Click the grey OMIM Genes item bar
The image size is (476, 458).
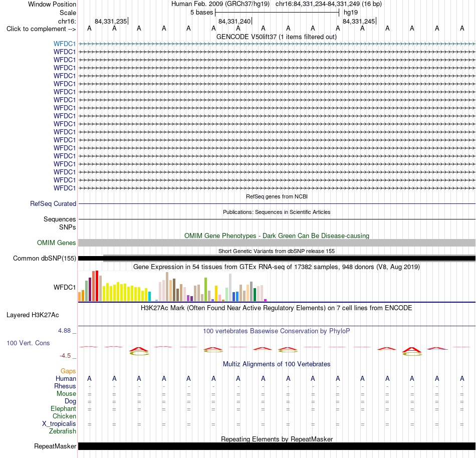click(x=277, y=243)
